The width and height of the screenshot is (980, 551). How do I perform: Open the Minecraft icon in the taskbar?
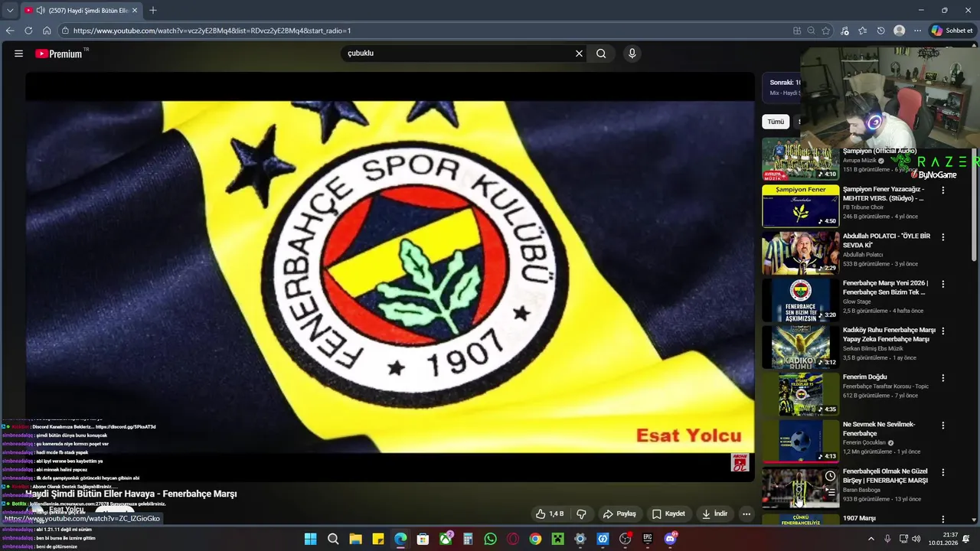pyautogui.click(x=557, y=539)
